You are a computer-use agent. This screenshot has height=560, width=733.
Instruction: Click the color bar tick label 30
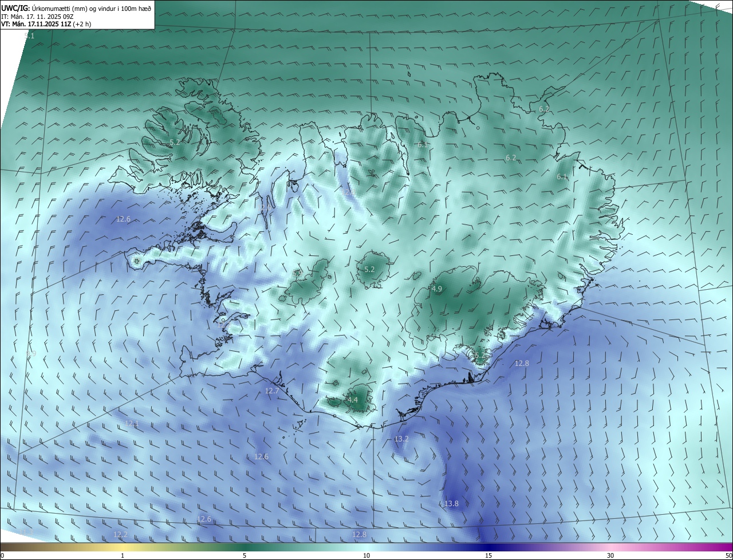pyautogui.click(x=610, y=556)
